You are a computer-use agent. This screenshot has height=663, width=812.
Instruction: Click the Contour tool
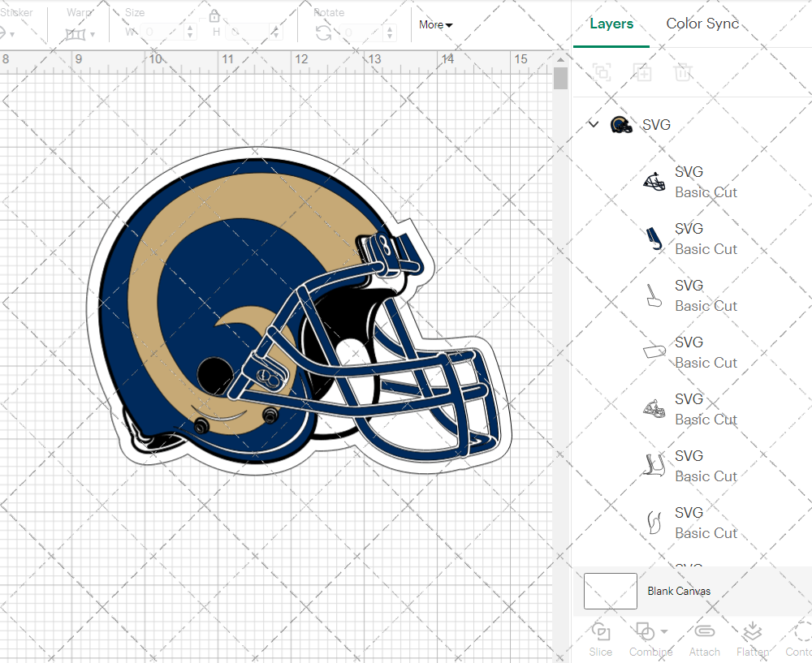[798, 639]
